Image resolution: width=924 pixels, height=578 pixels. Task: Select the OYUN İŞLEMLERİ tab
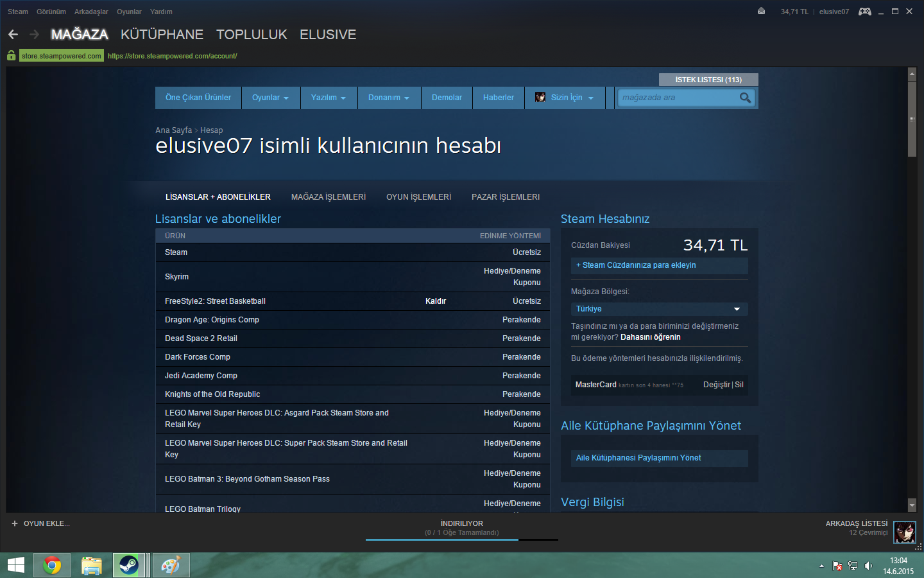tap(418, 197)
